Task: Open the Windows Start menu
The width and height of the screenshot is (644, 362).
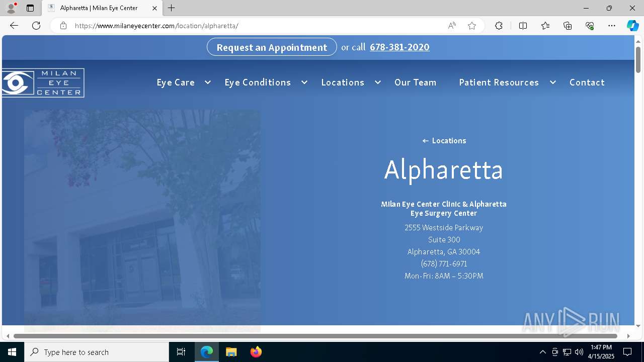Action: tap(12, 352)
